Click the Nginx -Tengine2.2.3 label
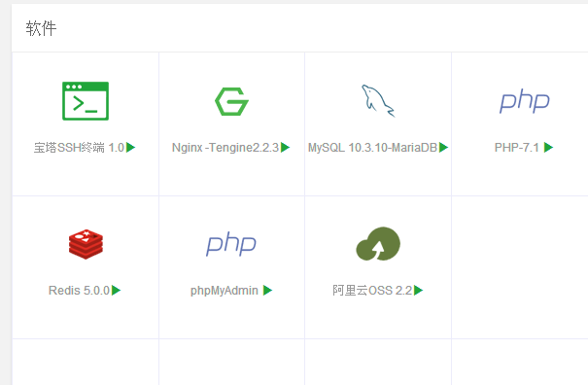 225,148
